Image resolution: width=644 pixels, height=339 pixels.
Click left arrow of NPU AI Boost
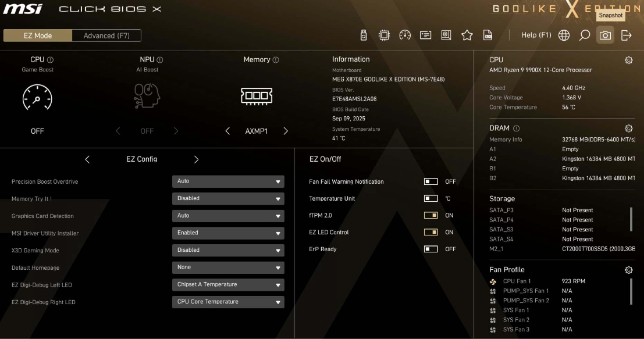point(118,131)
